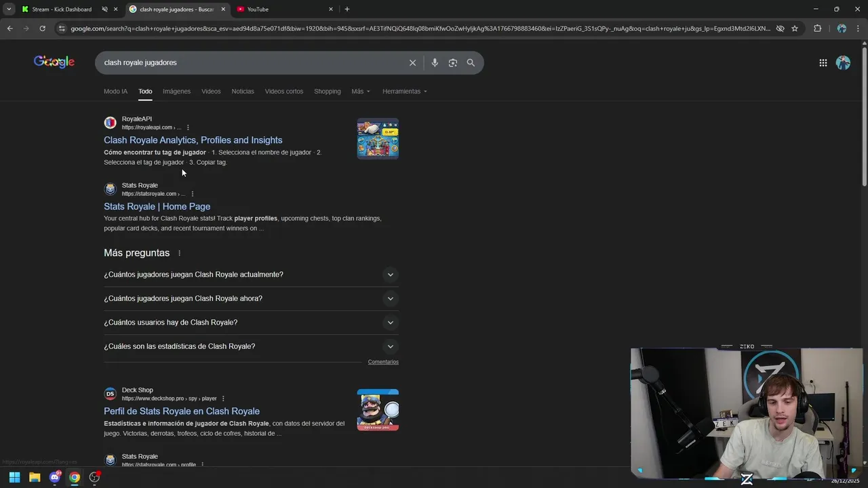Open the Google apps grid icon
The image size is (868, 488).
click(x=823, y=62)
